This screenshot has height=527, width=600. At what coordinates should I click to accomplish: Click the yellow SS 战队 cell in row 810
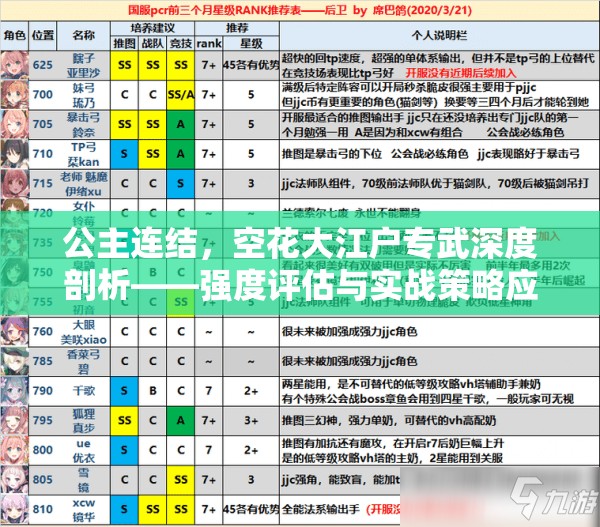click(153, 509)
